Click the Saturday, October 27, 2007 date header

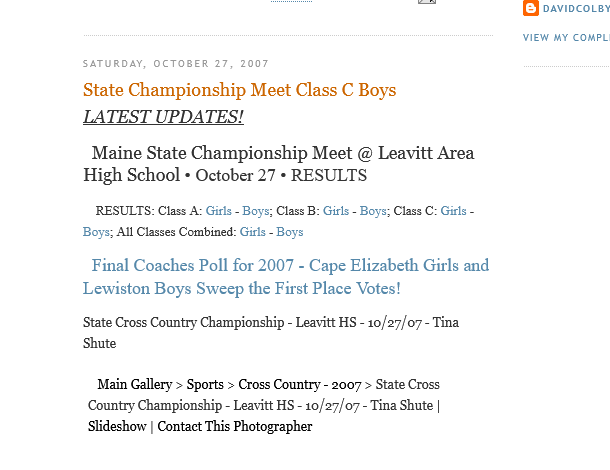click(x=176, y=64)
